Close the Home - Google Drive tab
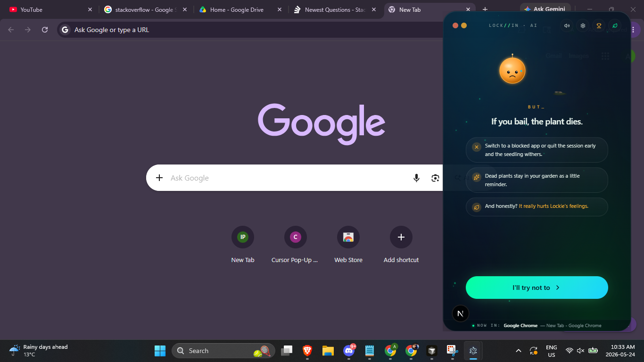Image resolution: width=644 pixels, height=362 pixels. pos(280,9)
